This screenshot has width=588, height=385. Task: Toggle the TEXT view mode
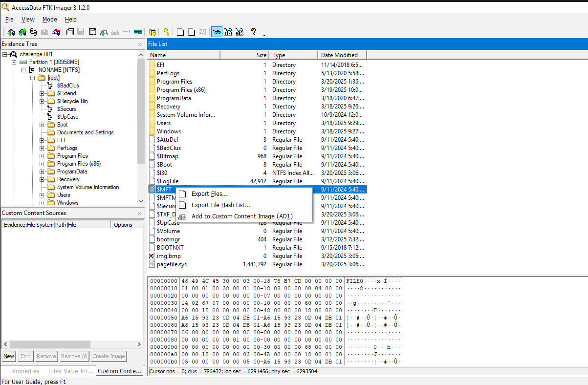[x=228, y=32]
